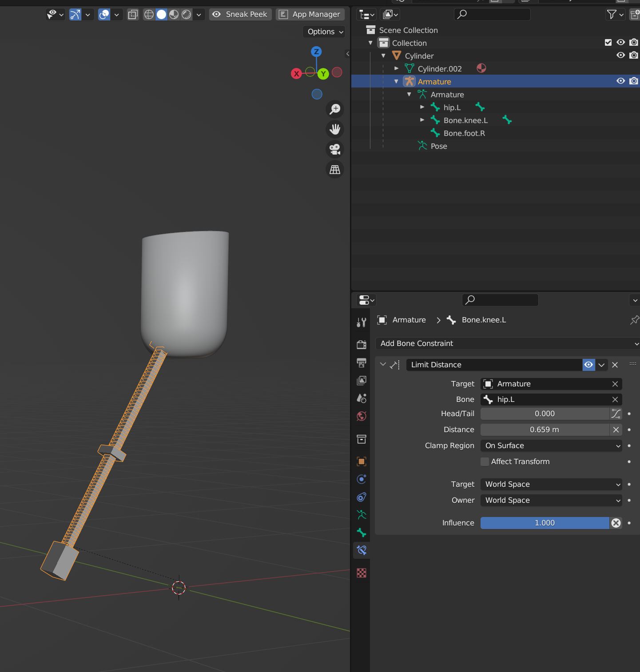Open the Scene properties tab
The image size is (640, 672).
click(x=362, y=398)
